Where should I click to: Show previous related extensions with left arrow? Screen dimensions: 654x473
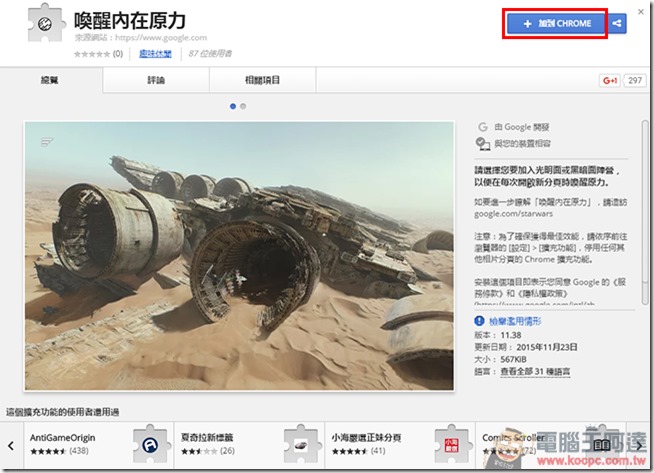click(11, 445)
